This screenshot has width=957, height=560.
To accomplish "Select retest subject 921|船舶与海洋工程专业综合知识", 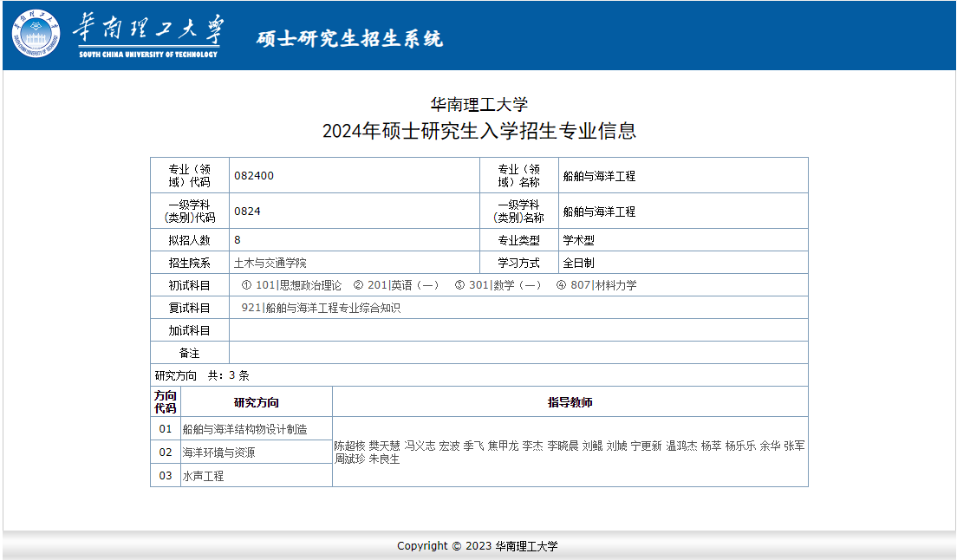I will click(x=321, y=308).
